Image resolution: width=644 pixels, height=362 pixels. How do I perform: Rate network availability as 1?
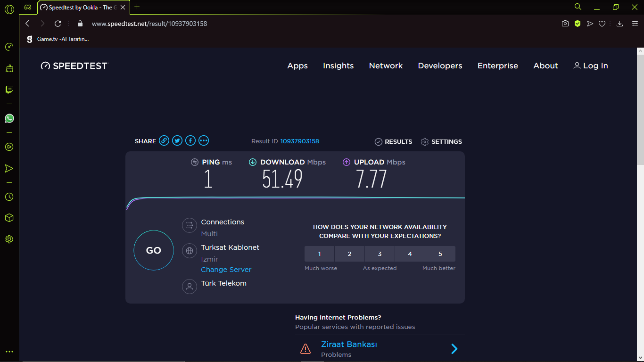point(319,254)
